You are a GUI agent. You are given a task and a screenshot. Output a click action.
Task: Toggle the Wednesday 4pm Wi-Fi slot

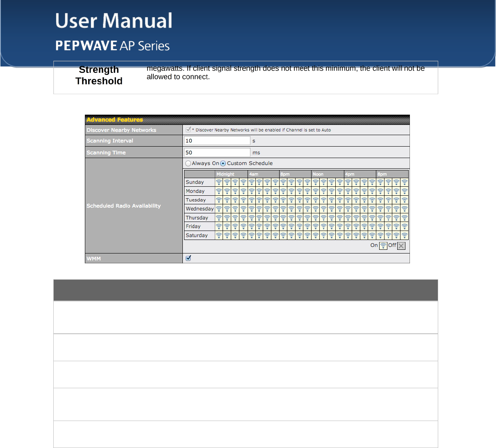point(348,209)
